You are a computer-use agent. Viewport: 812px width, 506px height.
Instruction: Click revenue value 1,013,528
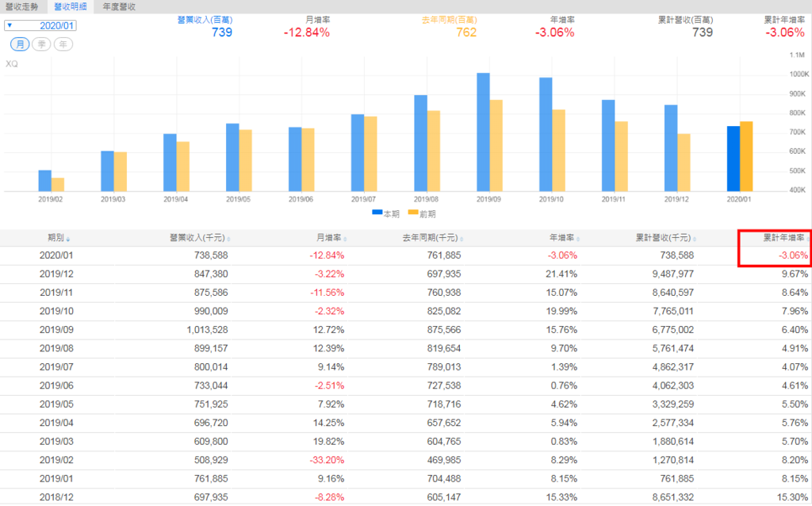tap(207, 330)
